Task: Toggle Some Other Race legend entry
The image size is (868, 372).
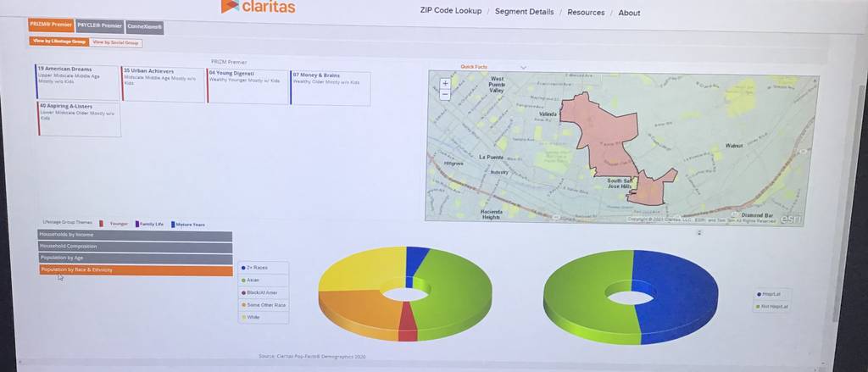Action: click(x=263, y=305)
